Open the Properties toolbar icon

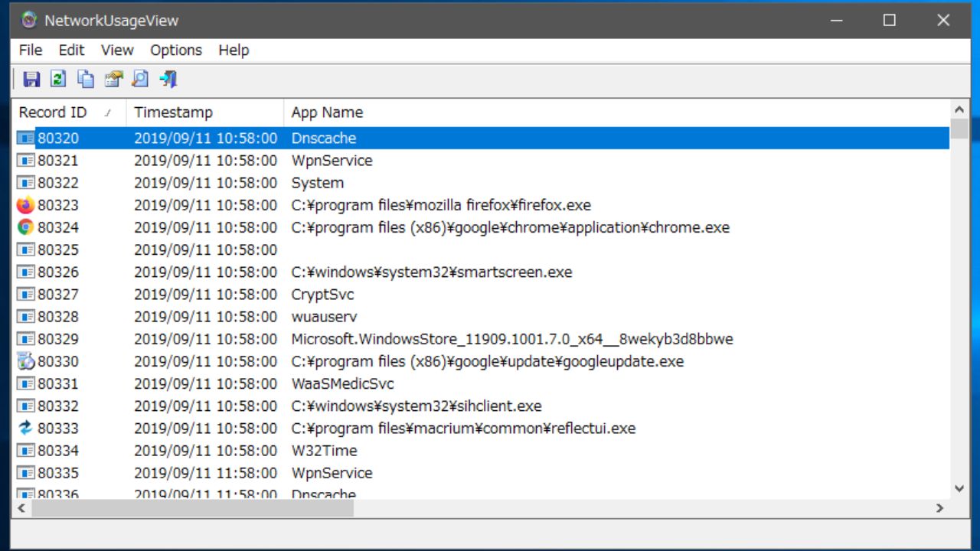point(113,79)
